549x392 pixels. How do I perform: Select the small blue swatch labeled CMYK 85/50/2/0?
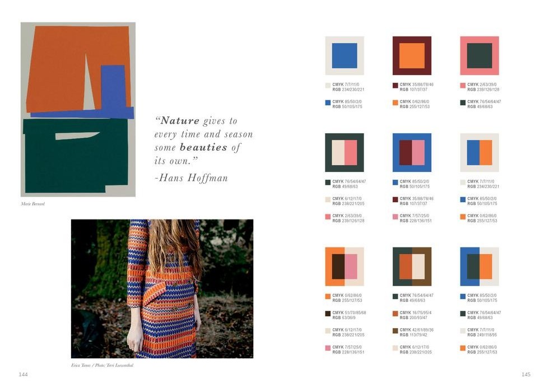coord(328,102)
